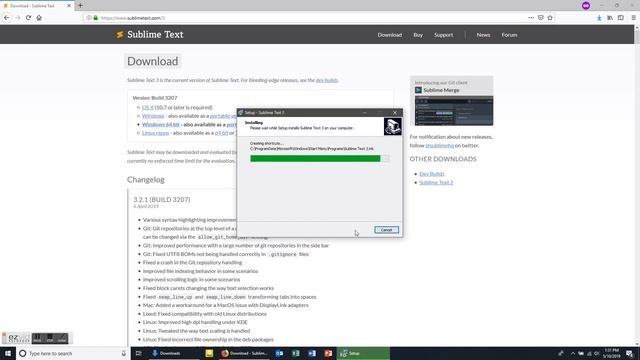Click the setup installer computer icon

tap(392, 127)
